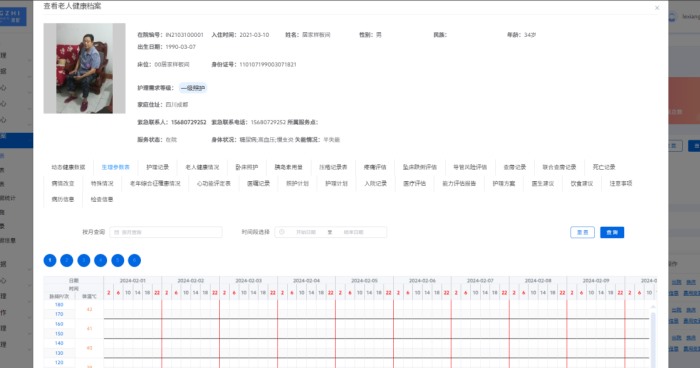Select page circle number 3

click(x=83, y=260)
